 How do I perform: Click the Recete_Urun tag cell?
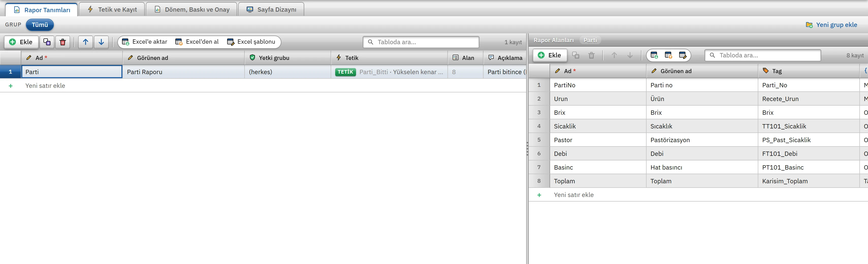point(808,99)
